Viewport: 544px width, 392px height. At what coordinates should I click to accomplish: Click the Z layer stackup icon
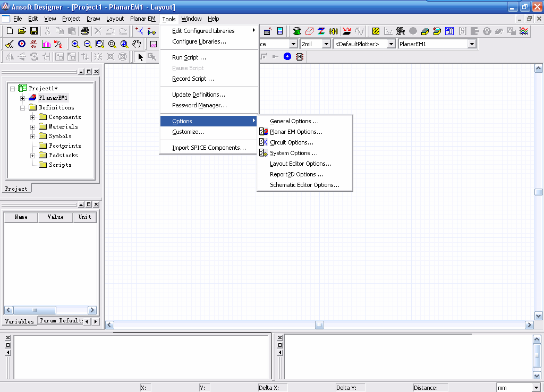[x=321, y=31]
